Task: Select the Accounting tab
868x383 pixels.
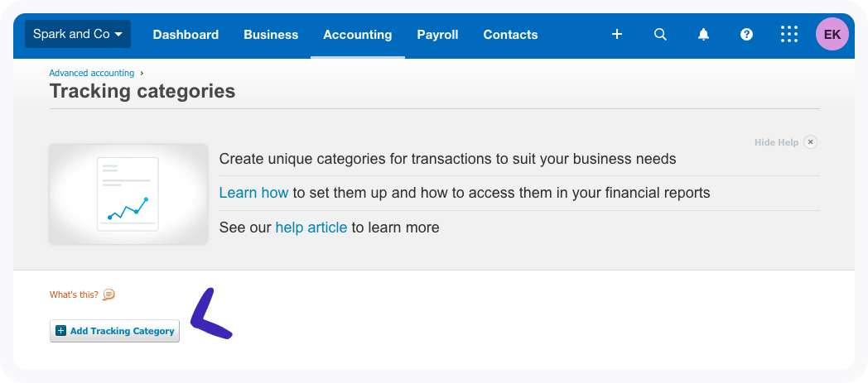Action: pos(358,35)
